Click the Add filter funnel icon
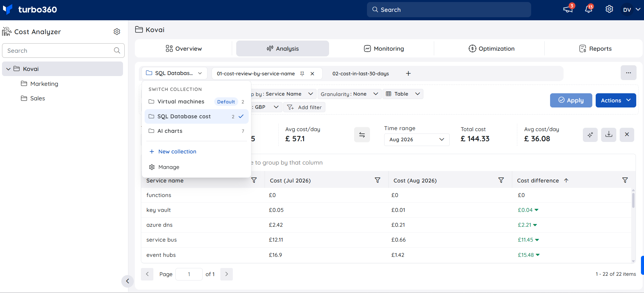This screenshot has width=644, height=293. click(x=290, y=107)
